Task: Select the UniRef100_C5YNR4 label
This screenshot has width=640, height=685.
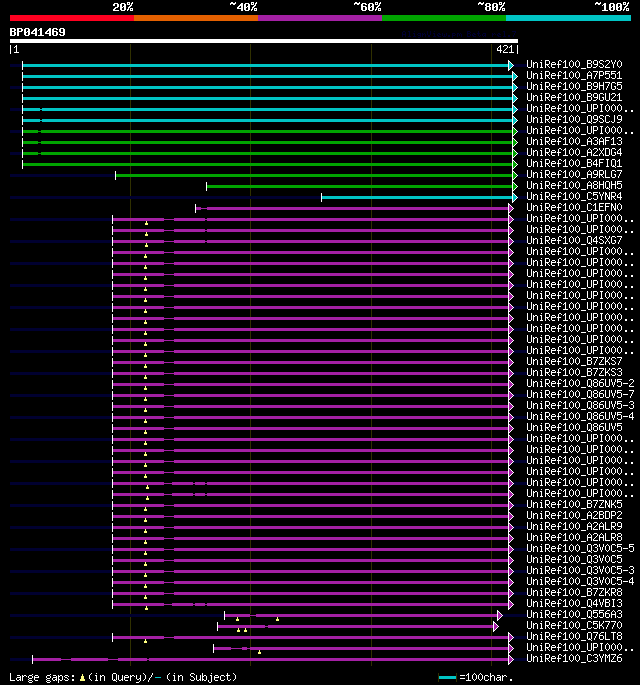Action: click(574, 197)
